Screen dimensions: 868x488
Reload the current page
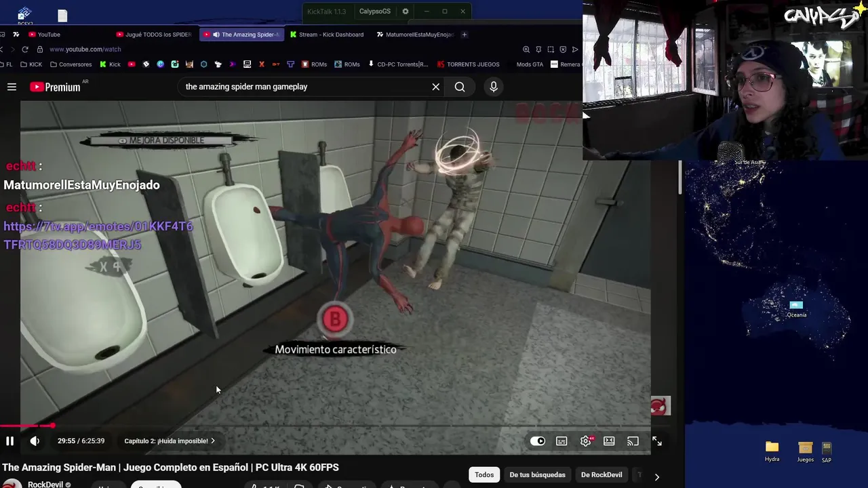click(x=25, y=49)
